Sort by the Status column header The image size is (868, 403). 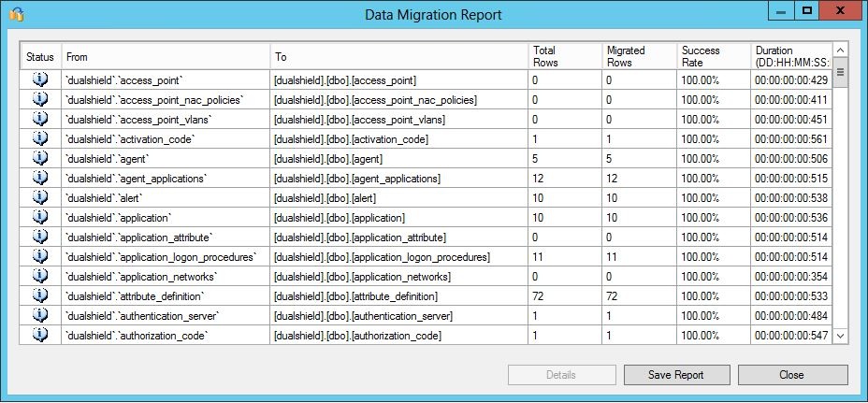pyautogui.click(x=40, y=57)
